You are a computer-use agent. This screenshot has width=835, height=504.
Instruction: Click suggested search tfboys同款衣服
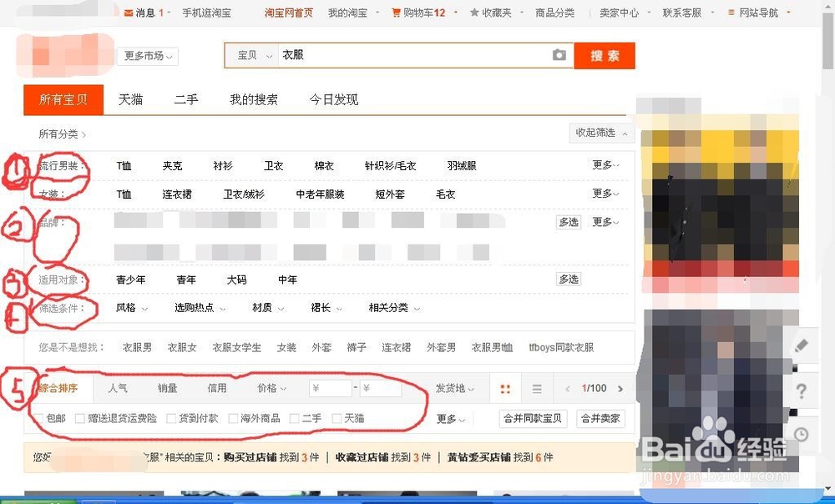click(561, 347)
